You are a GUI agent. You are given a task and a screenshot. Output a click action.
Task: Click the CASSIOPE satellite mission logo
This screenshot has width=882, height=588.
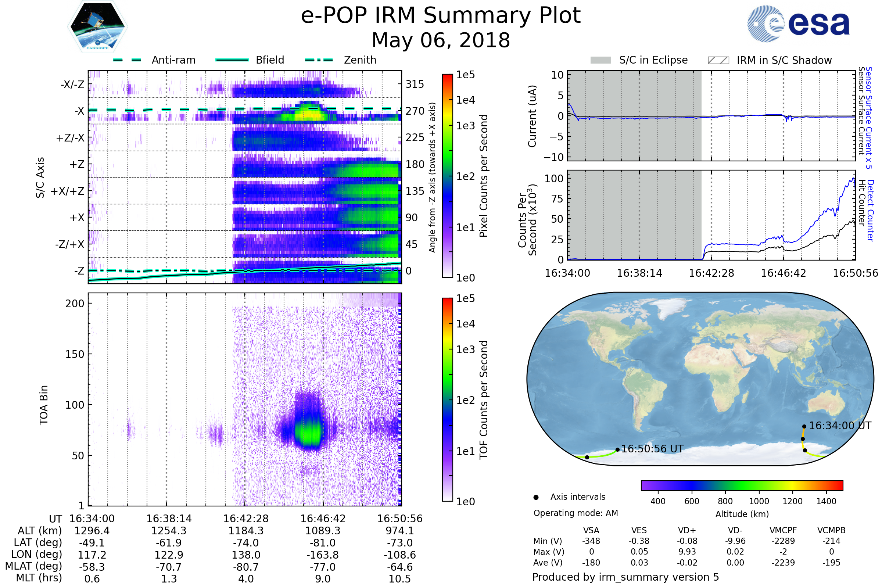tap(97, 27)
